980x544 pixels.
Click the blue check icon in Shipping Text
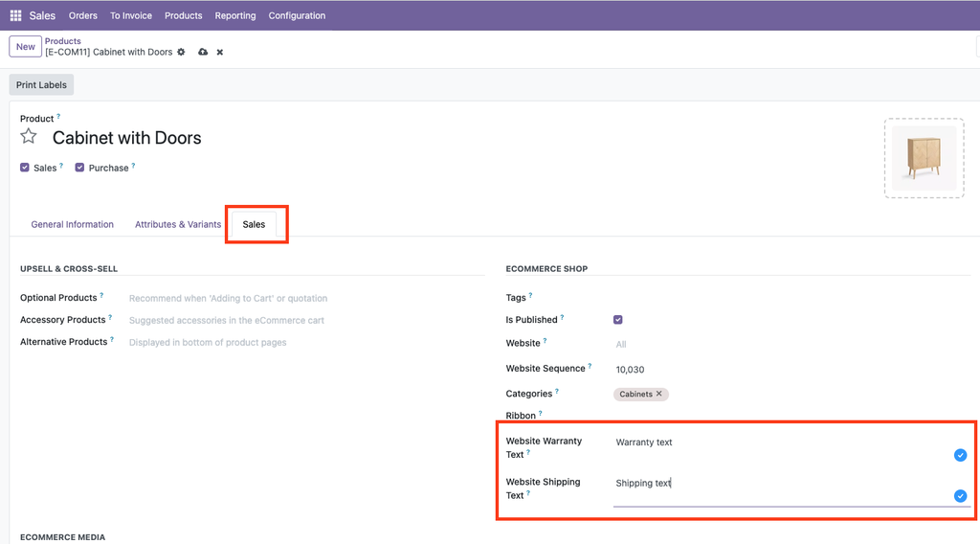(x=960, y=496)
